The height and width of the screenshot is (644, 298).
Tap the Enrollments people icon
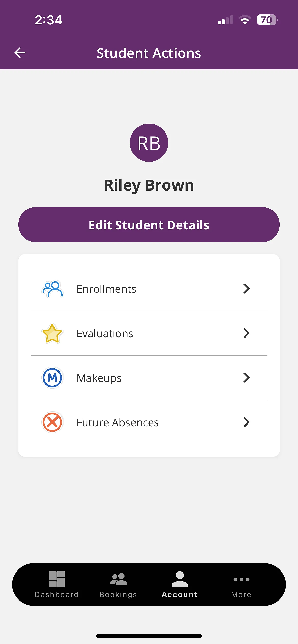(52, 289)
